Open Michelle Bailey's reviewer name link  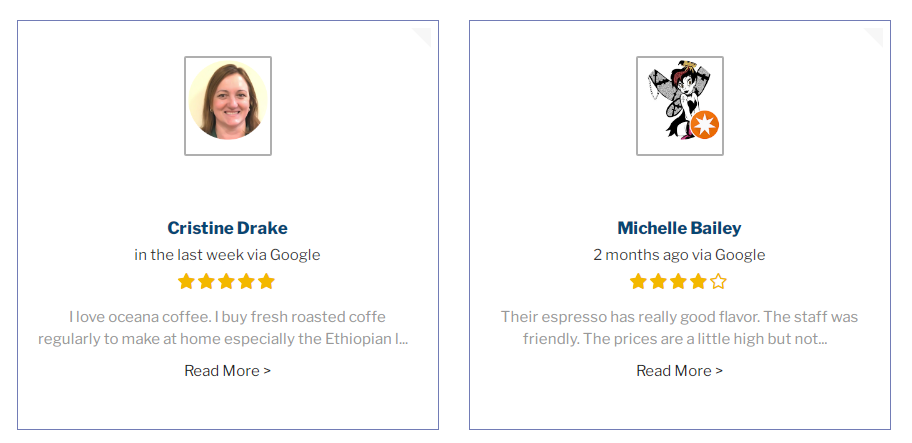coord(679,228)
